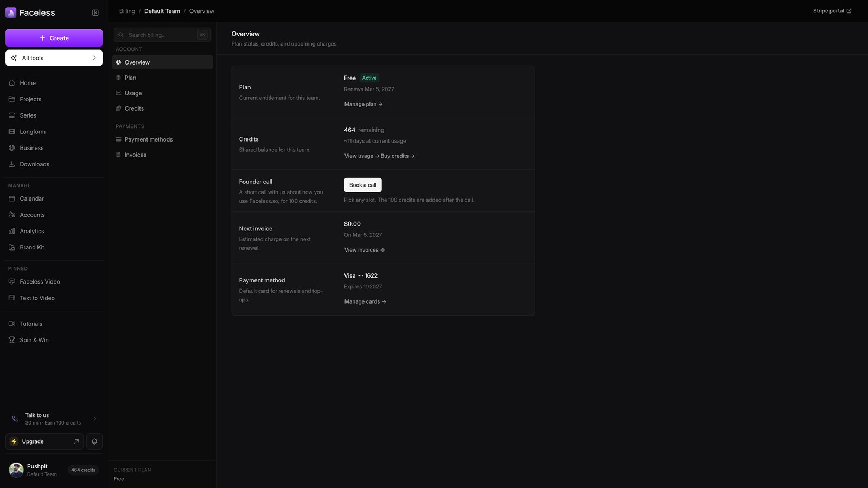Click the Book a call button
The width and height of the screenshot is (868, 488).
363,185
